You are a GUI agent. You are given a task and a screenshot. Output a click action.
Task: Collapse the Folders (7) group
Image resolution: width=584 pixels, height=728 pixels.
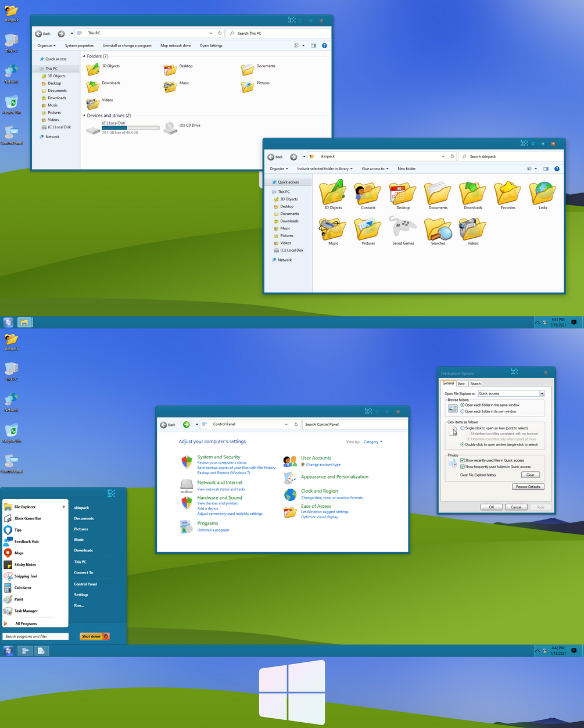point(84,56)
